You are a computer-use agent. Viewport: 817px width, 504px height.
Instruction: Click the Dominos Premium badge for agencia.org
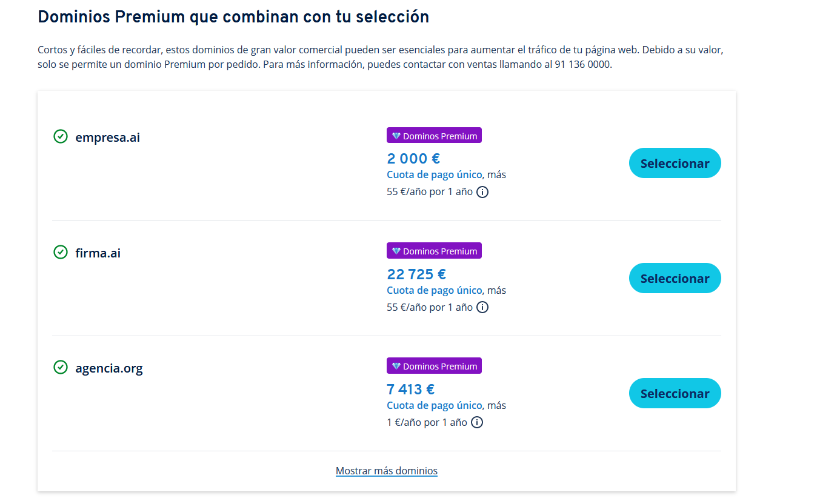pyautogui.click(x=434, y=366)
